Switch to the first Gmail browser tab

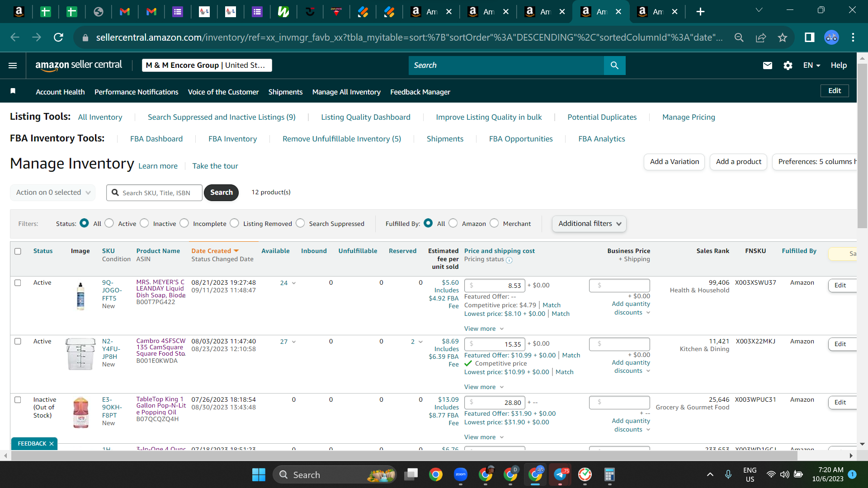(x=125, y=12)
